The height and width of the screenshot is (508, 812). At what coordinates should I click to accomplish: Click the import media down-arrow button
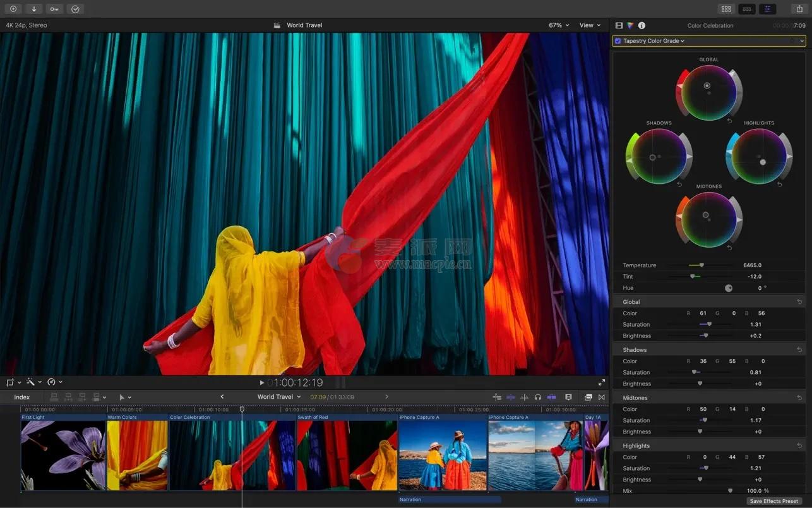click(x=33, y=9)
